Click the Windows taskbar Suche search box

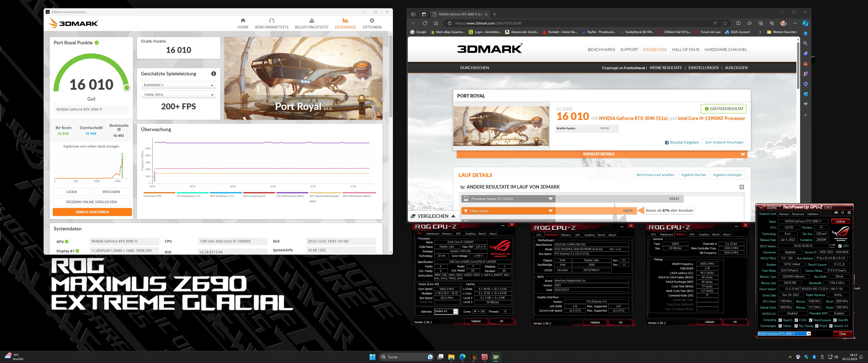(x=406, y=357)
